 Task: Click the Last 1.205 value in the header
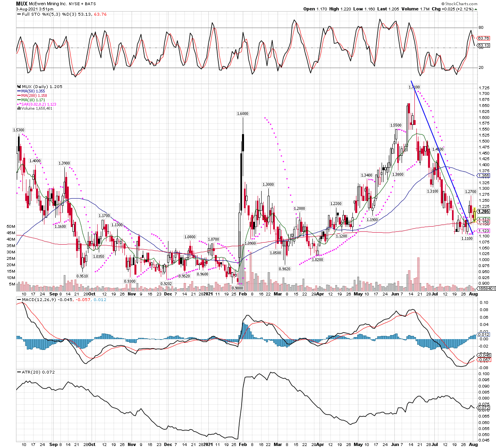tap(388, 9)
